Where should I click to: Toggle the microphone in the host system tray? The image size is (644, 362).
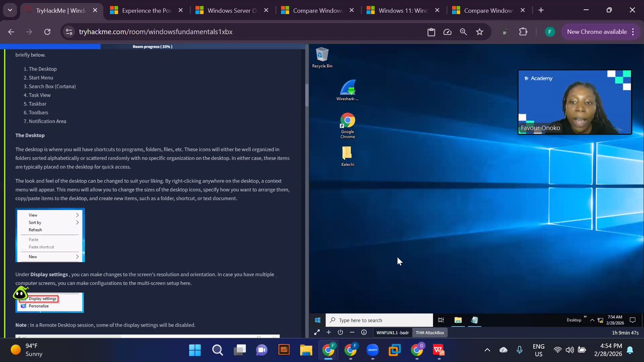tap(519, 350)
